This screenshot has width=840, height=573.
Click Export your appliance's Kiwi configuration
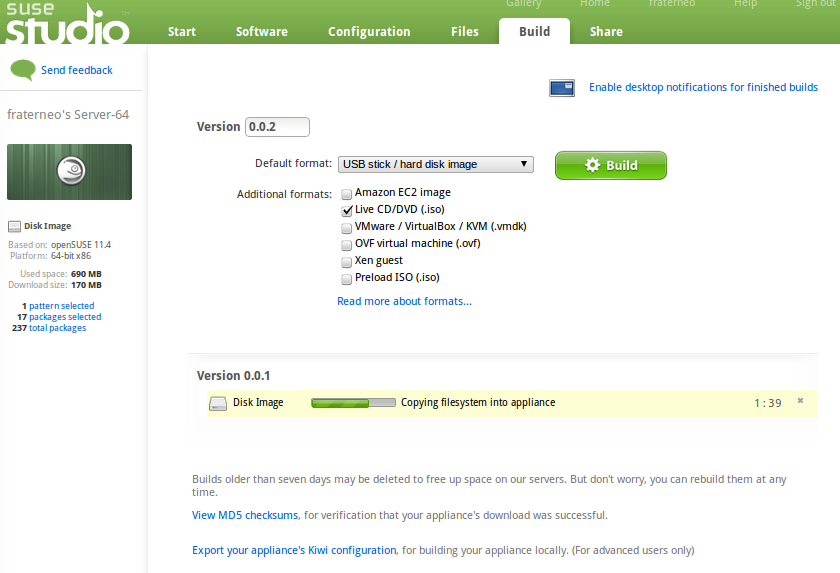click(294, 551)
